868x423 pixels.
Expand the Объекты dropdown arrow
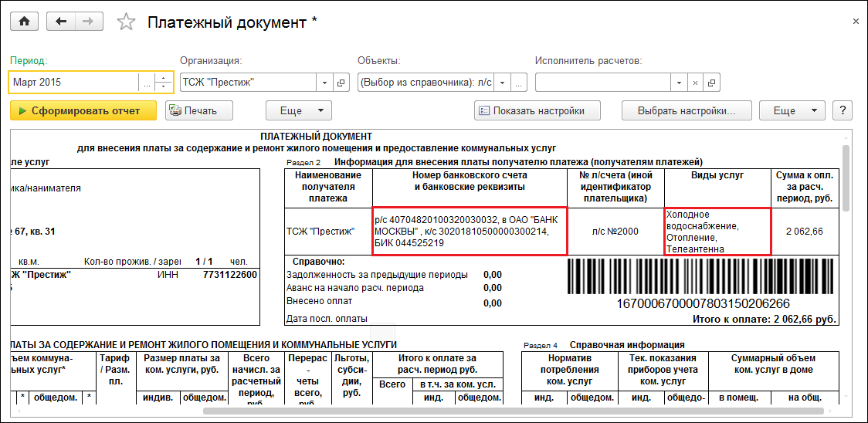[502, 82]
